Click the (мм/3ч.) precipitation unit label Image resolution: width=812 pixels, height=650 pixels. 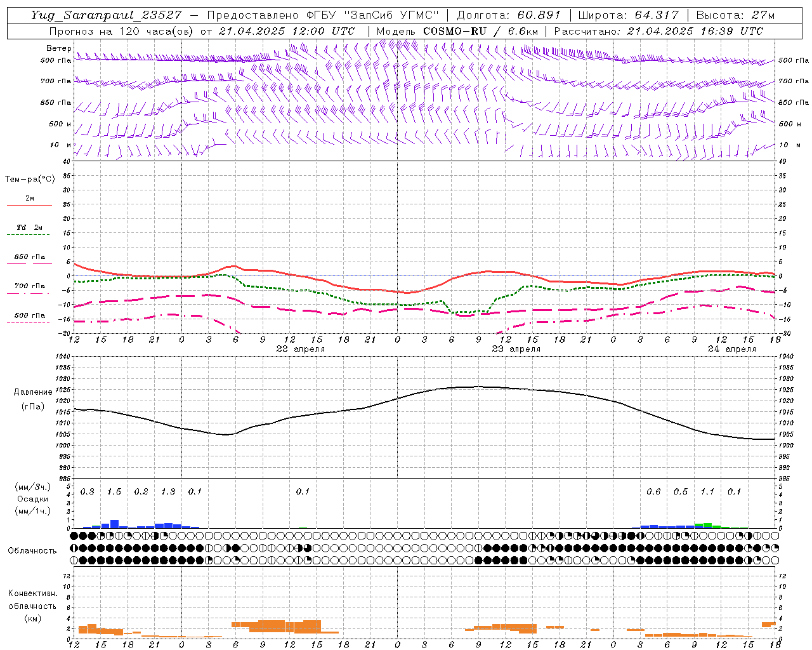click(33, 487)
